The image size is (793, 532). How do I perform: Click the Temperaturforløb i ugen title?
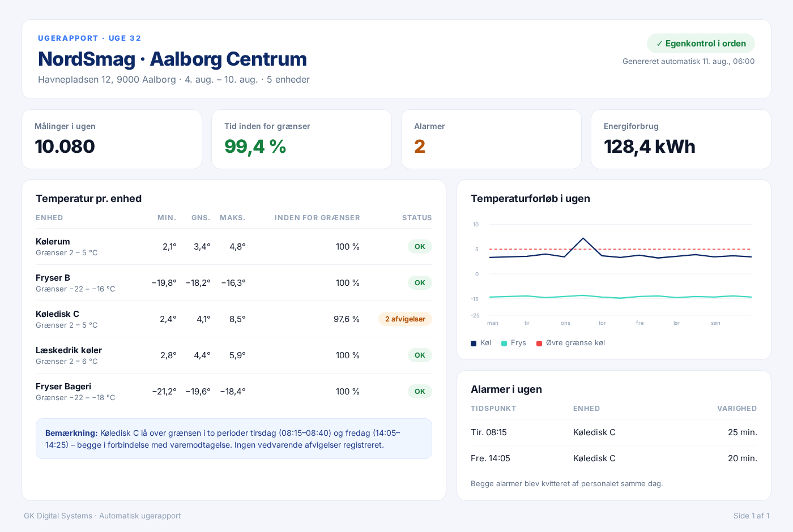pyautogui.click(x=530, y=199)
